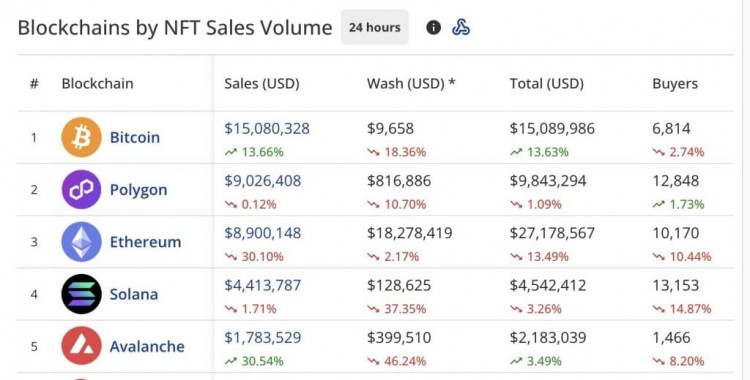Sort table by Buyers column header
Image resolution: width=750 pixels, height=380 pixels.
tap(675, 84)
